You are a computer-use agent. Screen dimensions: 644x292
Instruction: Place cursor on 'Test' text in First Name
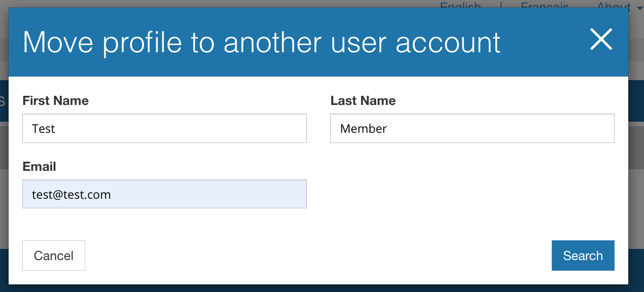pyautogui.click(x=43, y=129)
